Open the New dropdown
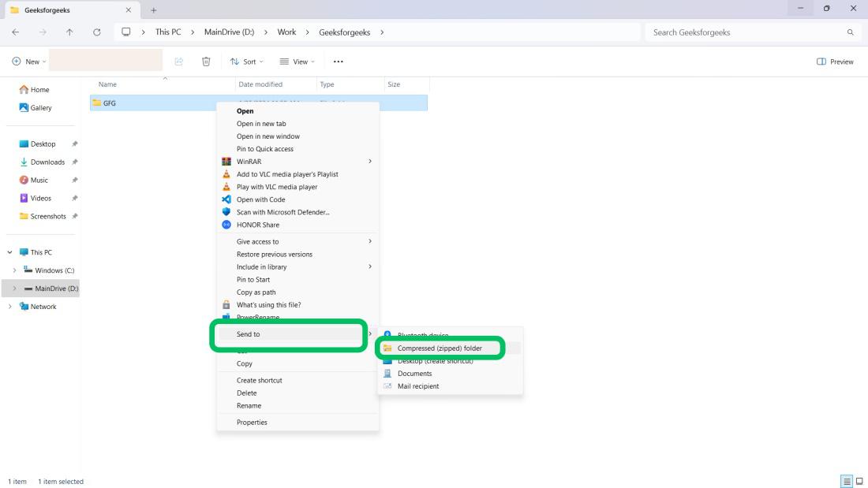The width and height of the screenshot is (868, 488). [29, 61]
